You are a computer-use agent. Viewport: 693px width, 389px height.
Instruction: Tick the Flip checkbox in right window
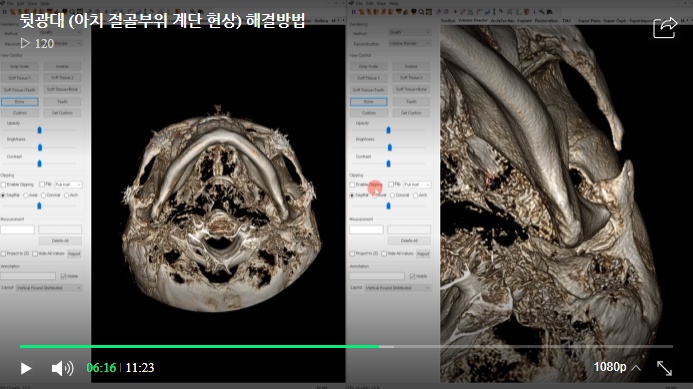coord(391,184)
